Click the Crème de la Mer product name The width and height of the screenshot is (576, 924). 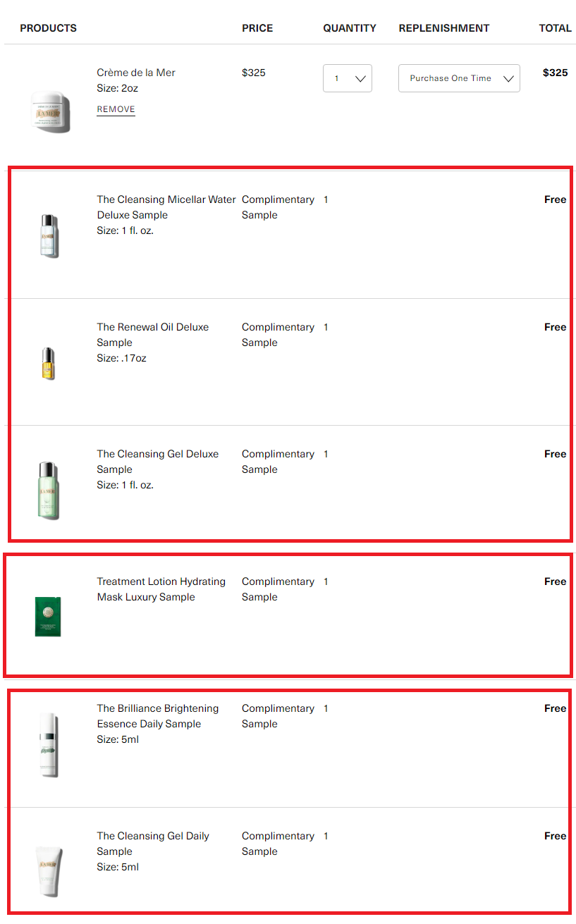coord(136,73)
